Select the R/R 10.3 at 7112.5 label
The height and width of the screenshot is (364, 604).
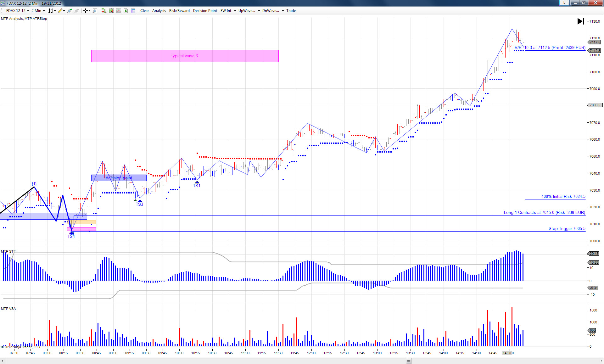550,48
